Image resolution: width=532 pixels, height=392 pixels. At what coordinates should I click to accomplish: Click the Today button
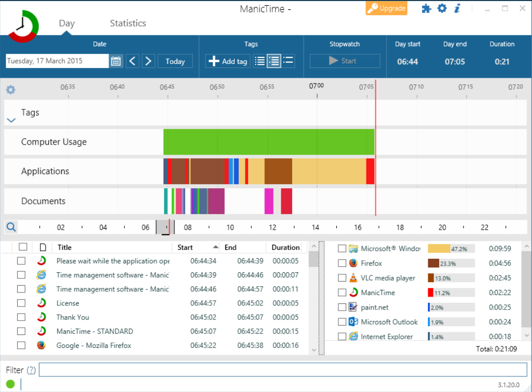coord(175,61)
